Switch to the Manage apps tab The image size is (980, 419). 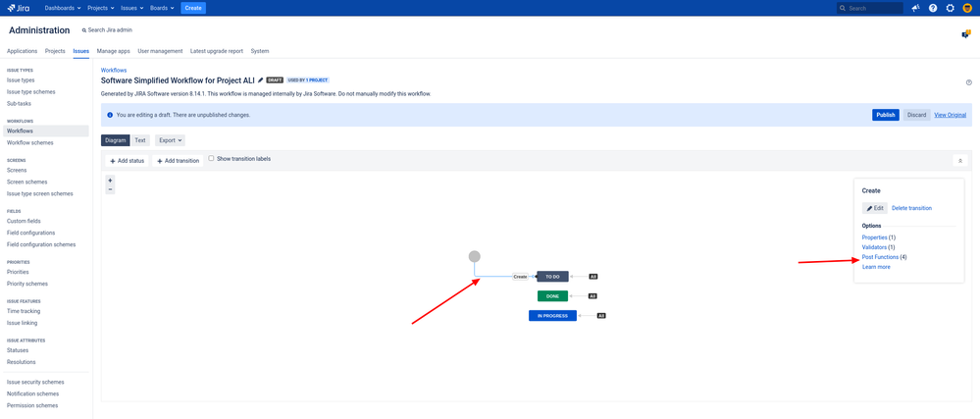[x=113, y=51]
